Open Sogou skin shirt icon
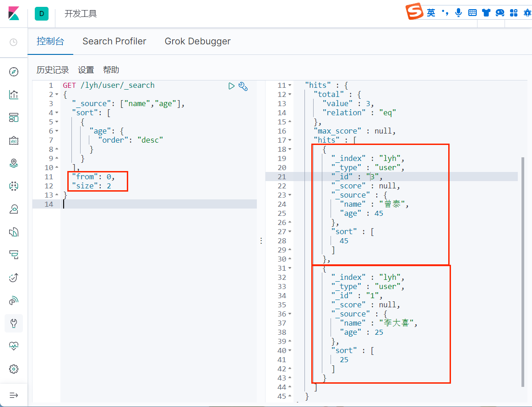The height and width of the screenshot is (407, 532). tap(486, 13)
